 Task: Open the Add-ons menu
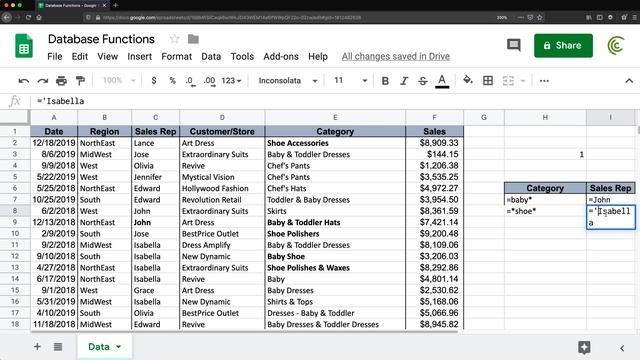281,56
